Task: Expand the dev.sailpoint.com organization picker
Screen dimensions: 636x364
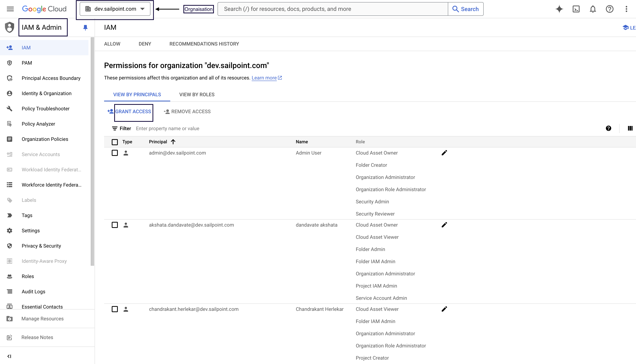Action: click(x=115, y=9)
